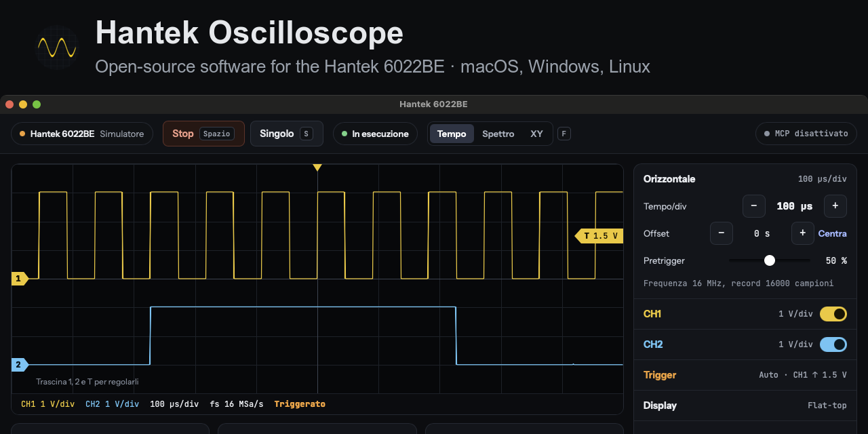Click the Frequenza 16 MHz record info text
Screen dimensions: 868x434
pyautogui.click(x=738, y=283)
